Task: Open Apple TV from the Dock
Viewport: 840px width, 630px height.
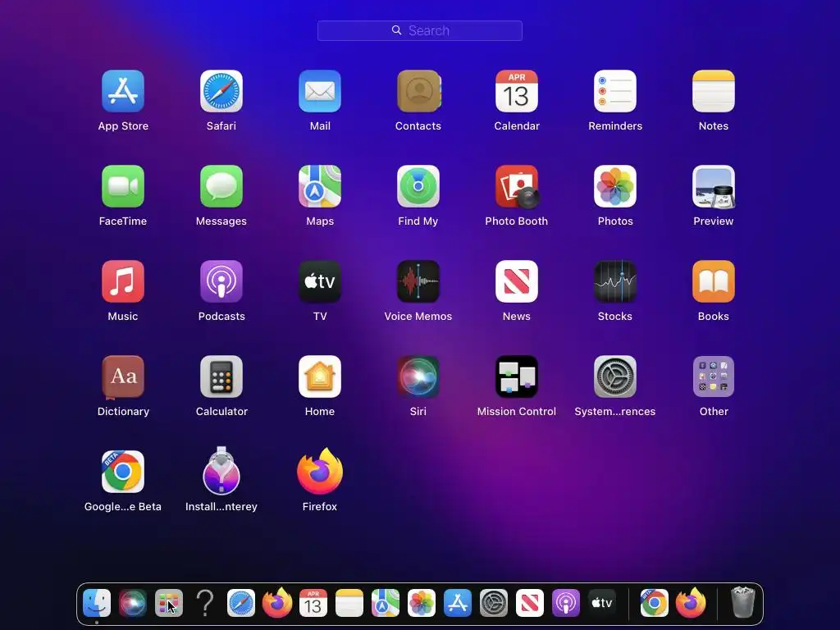Action: (x=601, y=603)
